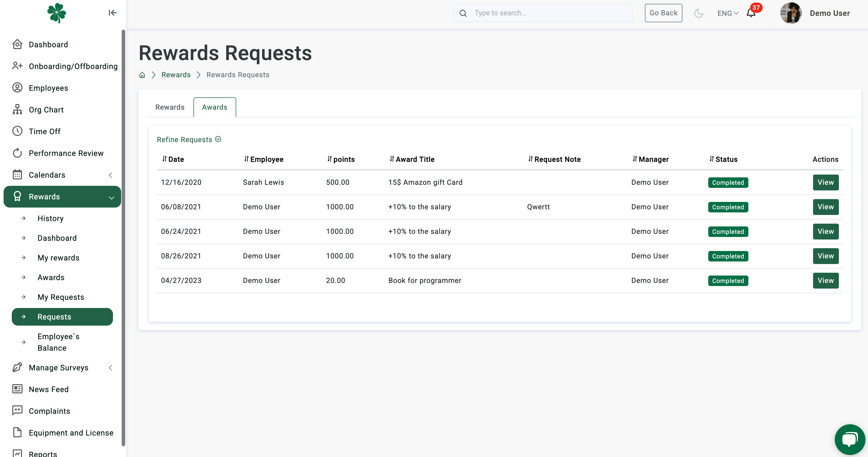Click the home breadcrumb icon
The width and height of the screenshot is (868, 457).
[x=142, y=75]
